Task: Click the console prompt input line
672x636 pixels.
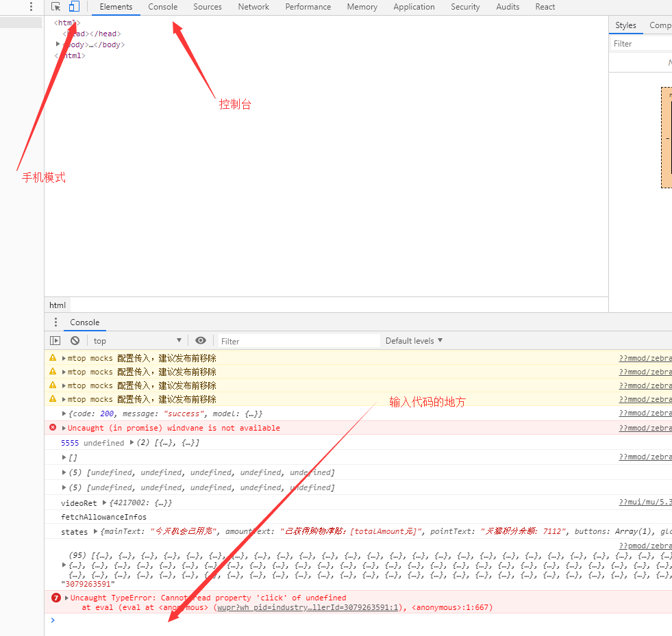Action: (x=343, y=620)
